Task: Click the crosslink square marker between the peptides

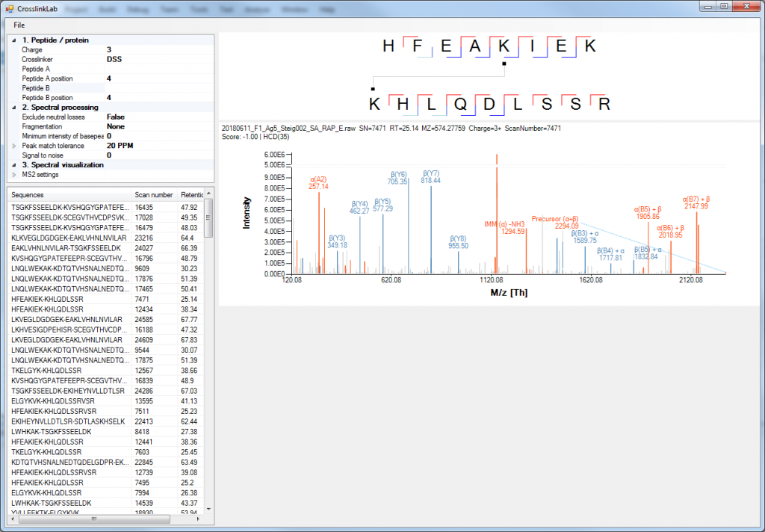Action: pyautogui.click(x=504, y=64)
